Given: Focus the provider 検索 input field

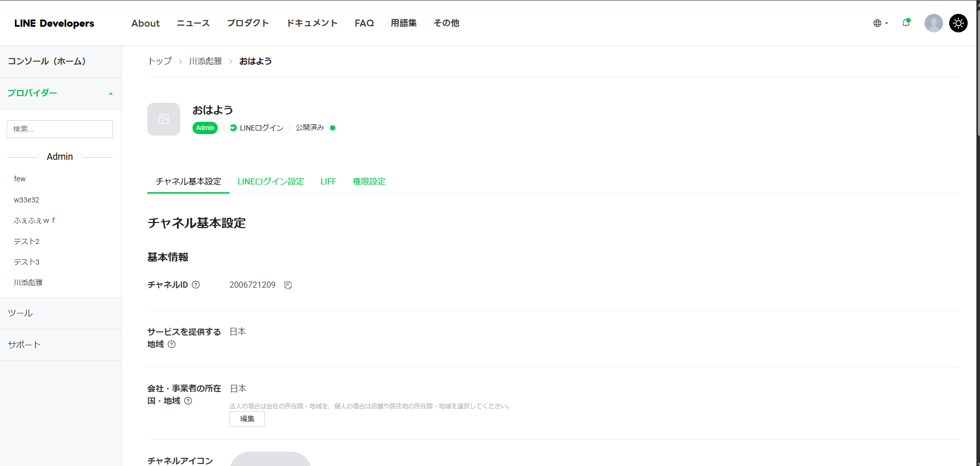Looking at the screenshot, I should (x=60, y=129).
